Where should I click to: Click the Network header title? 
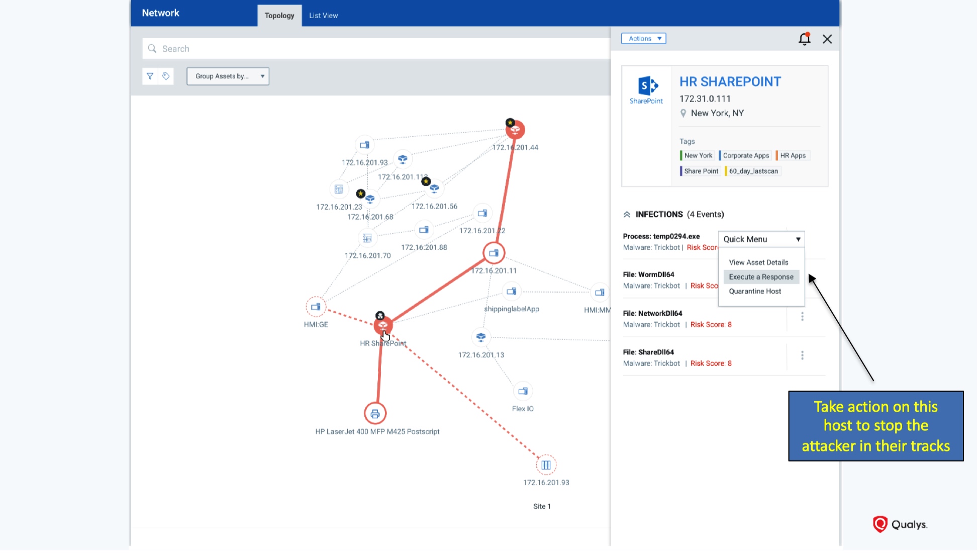(x=160, y=13)
